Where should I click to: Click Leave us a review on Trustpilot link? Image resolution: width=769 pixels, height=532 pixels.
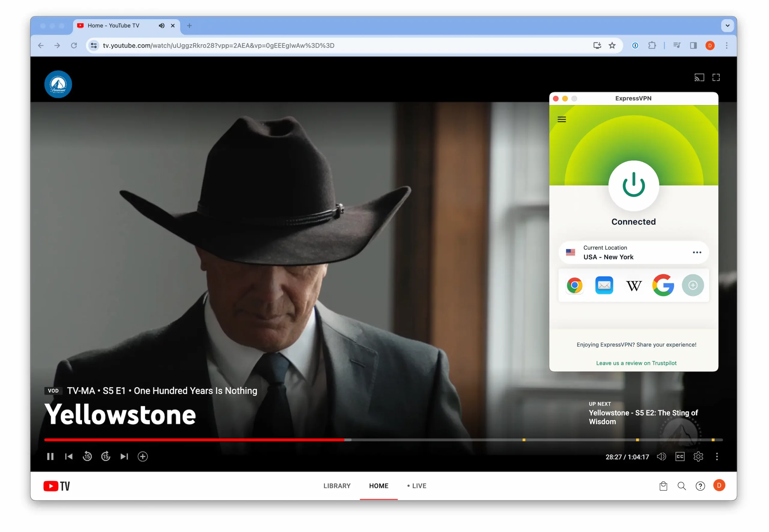point(636,363)
